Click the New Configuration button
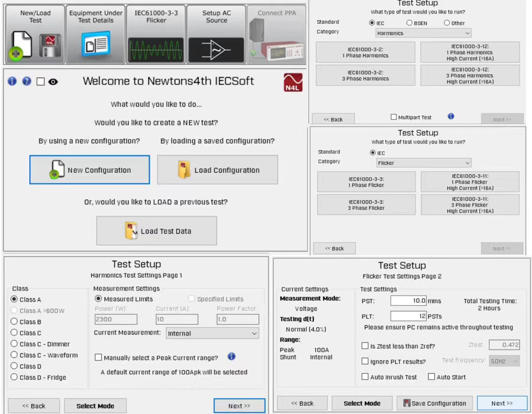Viewport: 532px width, 414px height. tap(89, 170)
